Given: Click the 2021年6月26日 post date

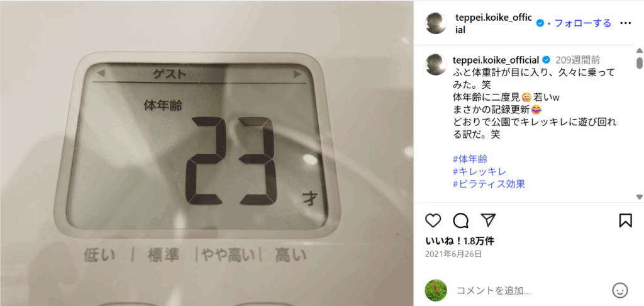Looking at the screenshot, I should (453, 254).
